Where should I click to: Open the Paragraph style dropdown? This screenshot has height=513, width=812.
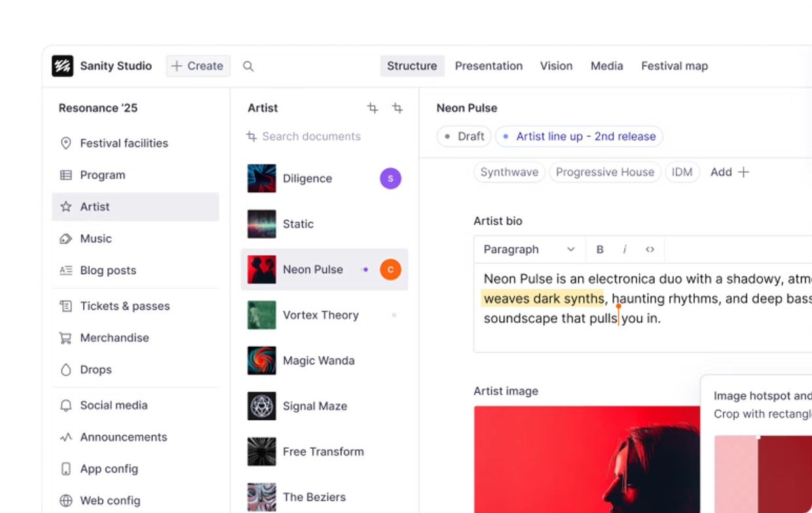click(529, 249)
